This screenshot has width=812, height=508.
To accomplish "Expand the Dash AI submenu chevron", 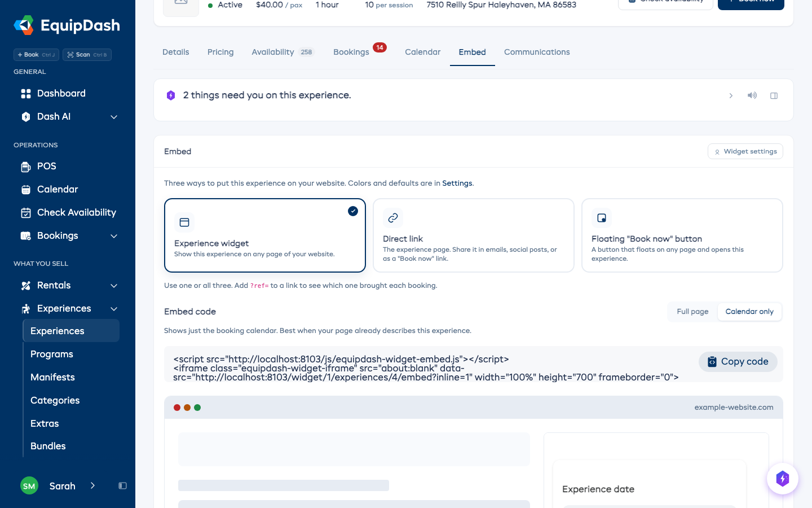I will pyautogui.click(x=114, y=117).
